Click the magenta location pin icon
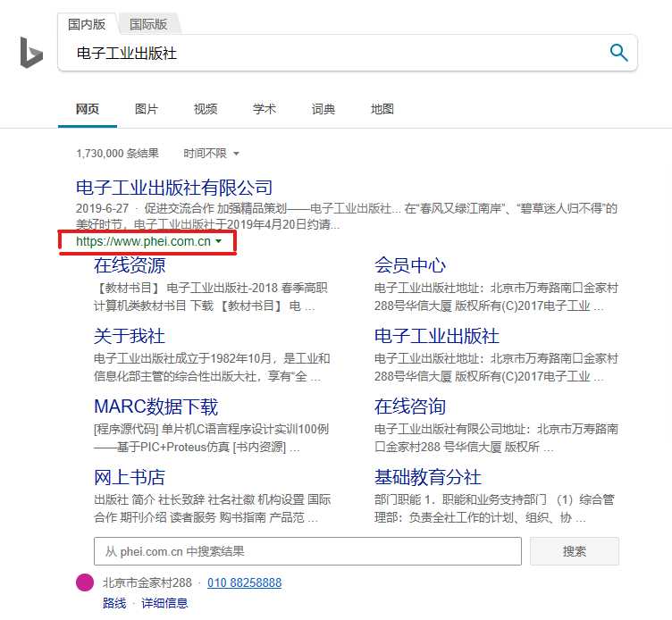This screenshot has width=672, height=620. click(x=85, y=582)
